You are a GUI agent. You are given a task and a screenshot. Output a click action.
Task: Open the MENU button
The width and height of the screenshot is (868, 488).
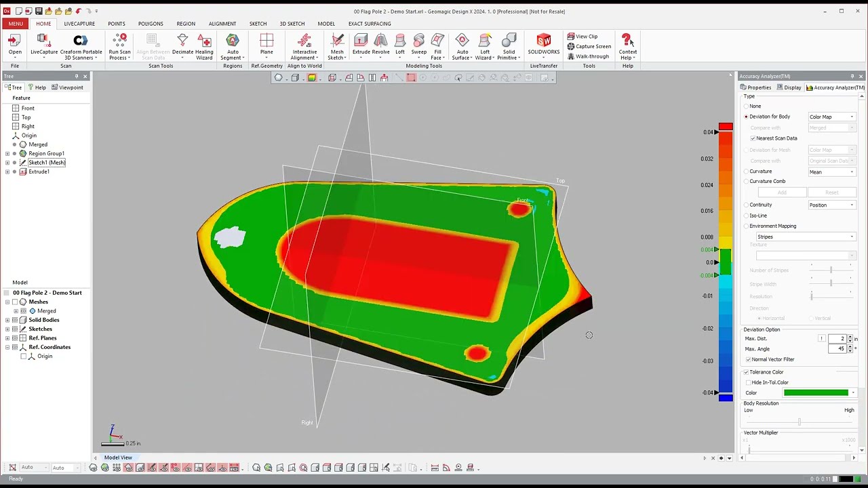pos(15,24)
